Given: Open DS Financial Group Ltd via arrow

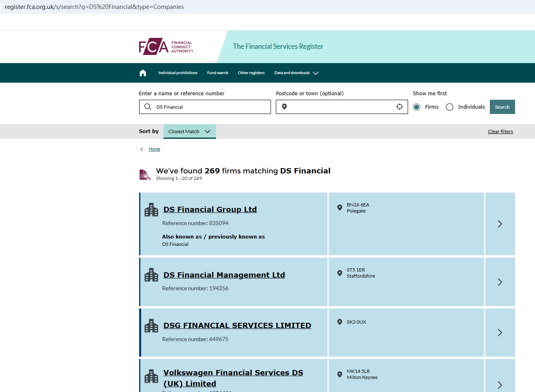Looking at the screenshot, I should tap(500, 224).
